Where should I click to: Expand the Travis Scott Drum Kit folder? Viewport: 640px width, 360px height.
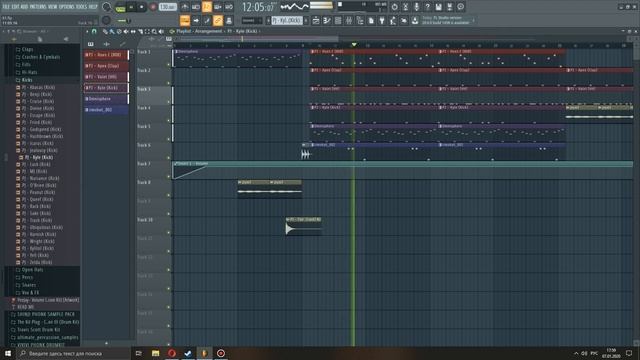pyautogui.click(x=38, y=330)
